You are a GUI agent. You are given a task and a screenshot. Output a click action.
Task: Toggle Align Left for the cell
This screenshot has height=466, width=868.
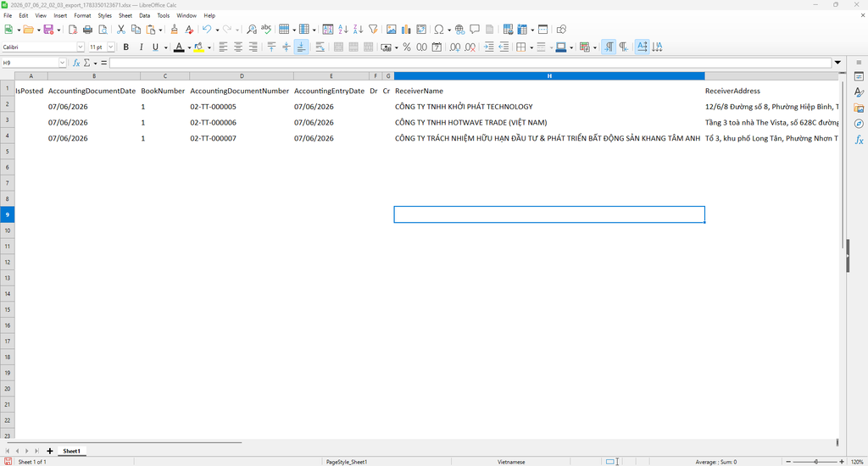223,47
